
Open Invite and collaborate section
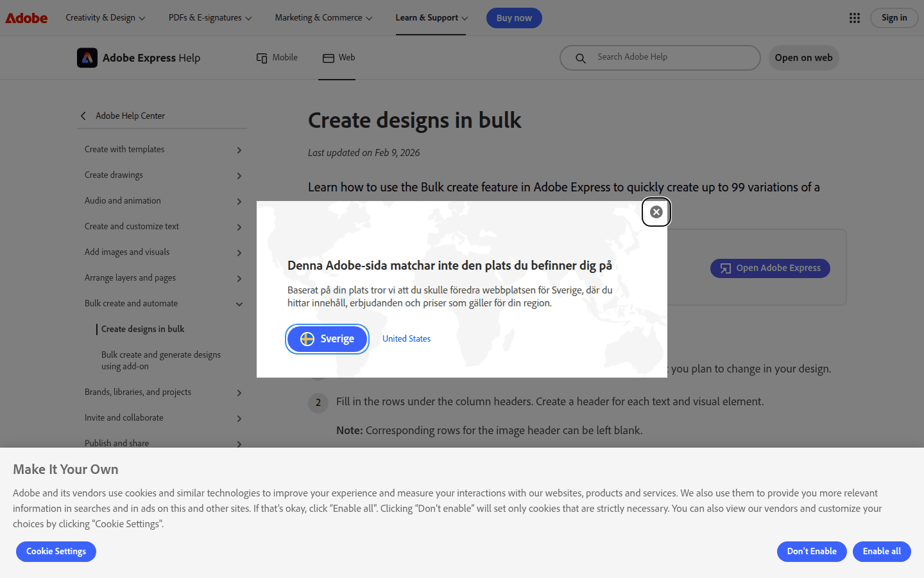(x=124, y=418)
